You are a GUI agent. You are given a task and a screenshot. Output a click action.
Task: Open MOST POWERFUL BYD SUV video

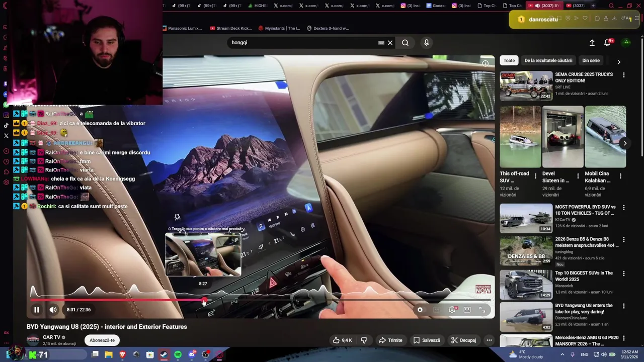click(x=526, y=218)
